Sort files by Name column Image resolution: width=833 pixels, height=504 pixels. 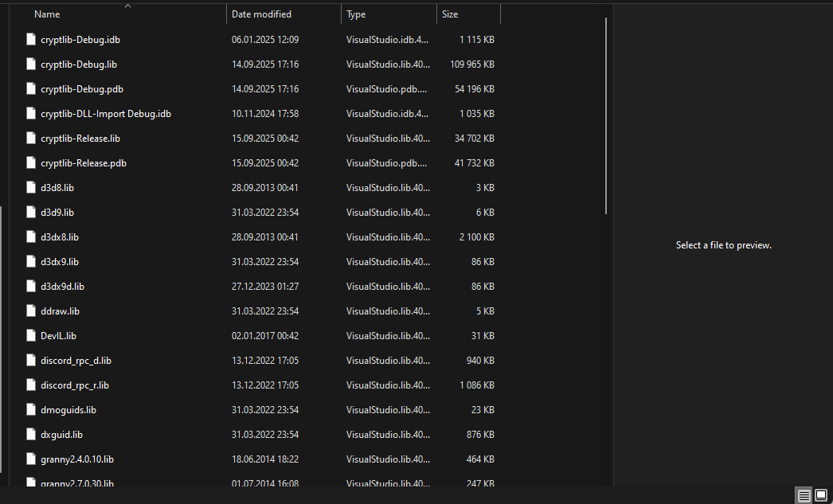tap(47, 14)
